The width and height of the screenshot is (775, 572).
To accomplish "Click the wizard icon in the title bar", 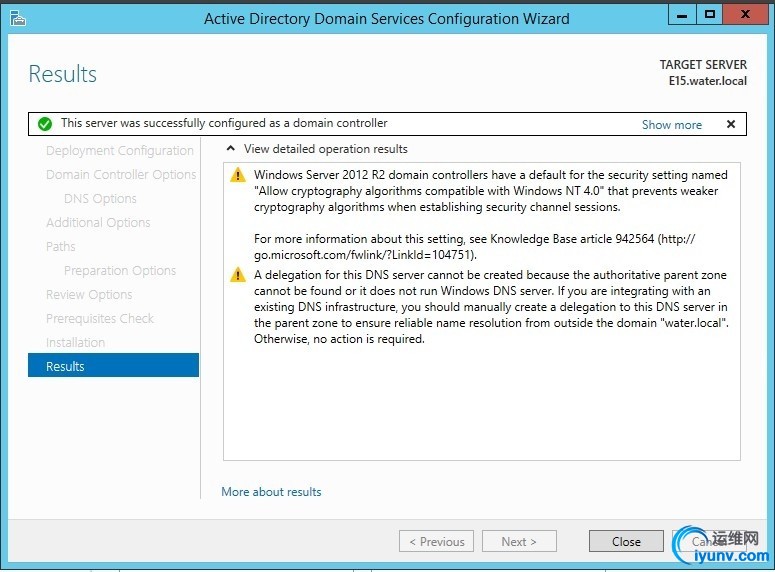I will tap(17, 17).
